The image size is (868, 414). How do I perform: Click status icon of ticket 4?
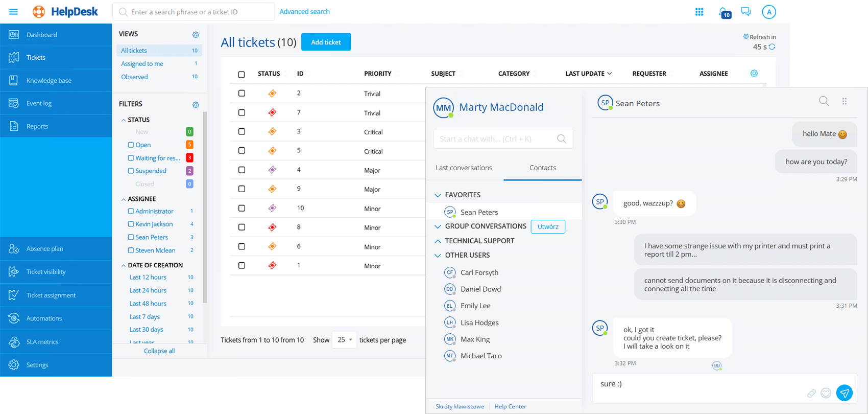coord(272,170)
